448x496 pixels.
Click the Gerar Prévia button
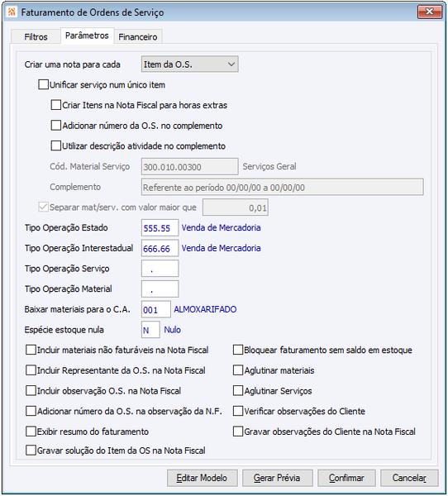click(278, 478)
